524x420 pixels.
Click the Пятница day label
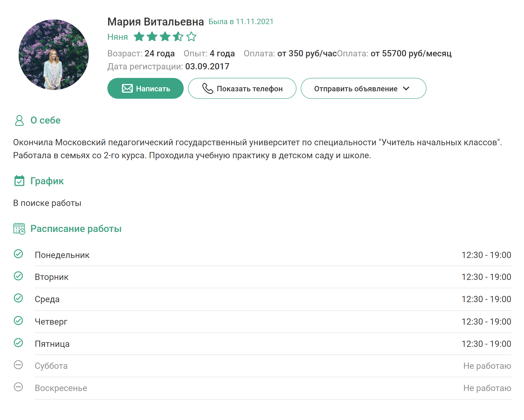(x=52, y=344)
